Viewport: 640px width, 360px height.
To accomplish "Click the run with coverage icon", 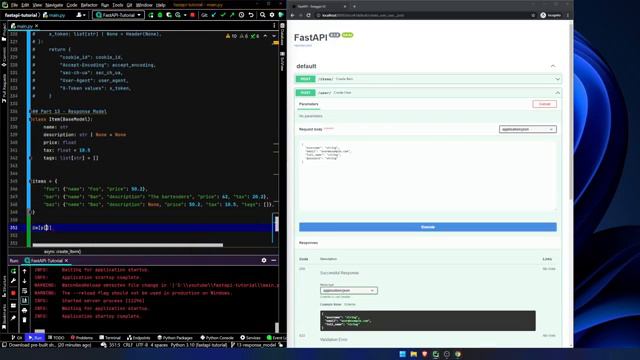I will (x=169, y=15).
